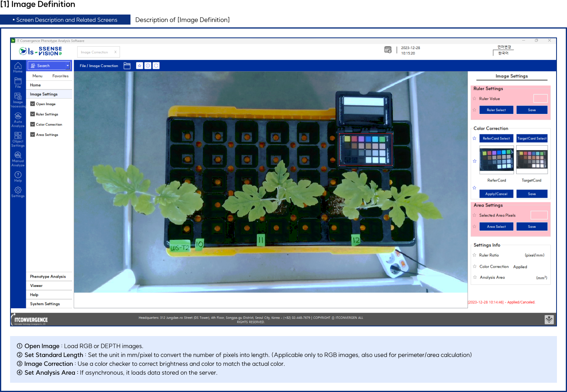The width and height of the screenshot is (567, 392).
Task: Expand the System Settings section
Action: 45,303
